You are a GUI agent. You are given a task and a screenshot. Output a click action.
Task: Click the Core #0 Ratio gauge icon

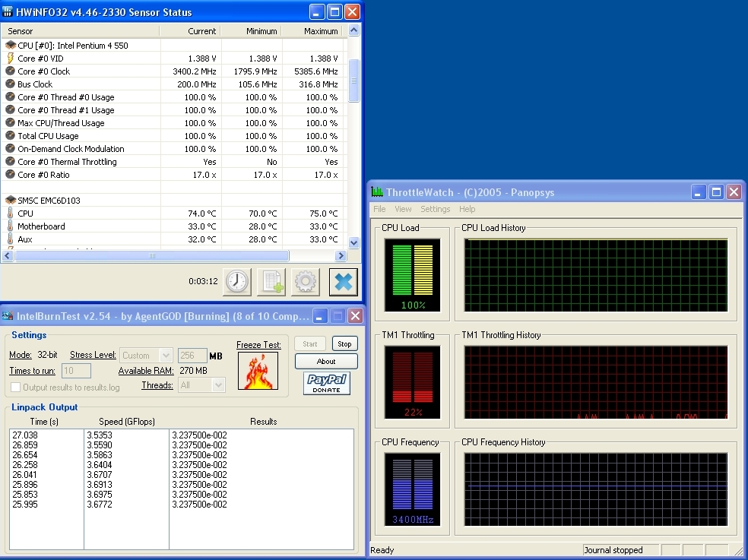pos(11,174)
